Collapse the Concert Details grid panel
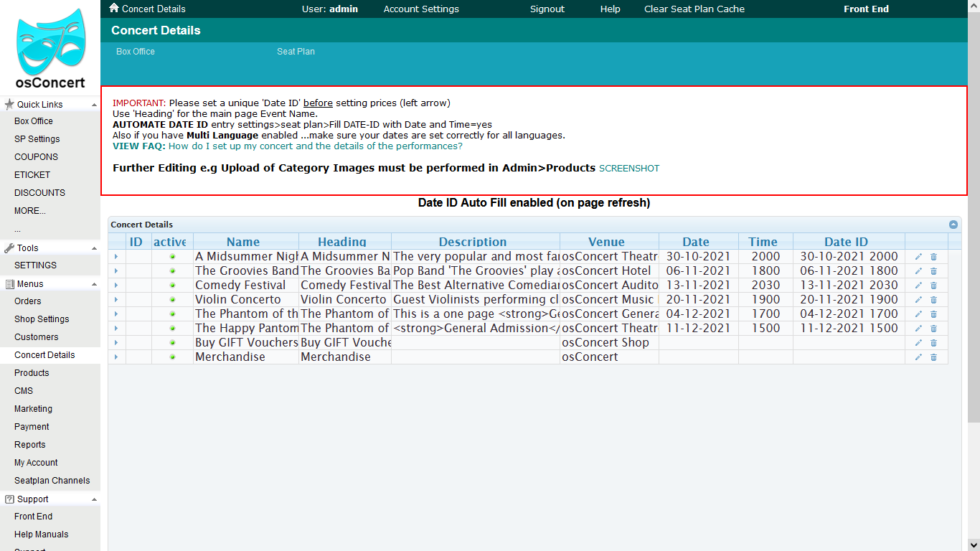Image resolution: width=980 pixels, height=551 pixels. pyautogui.click(x=953, y=225)
